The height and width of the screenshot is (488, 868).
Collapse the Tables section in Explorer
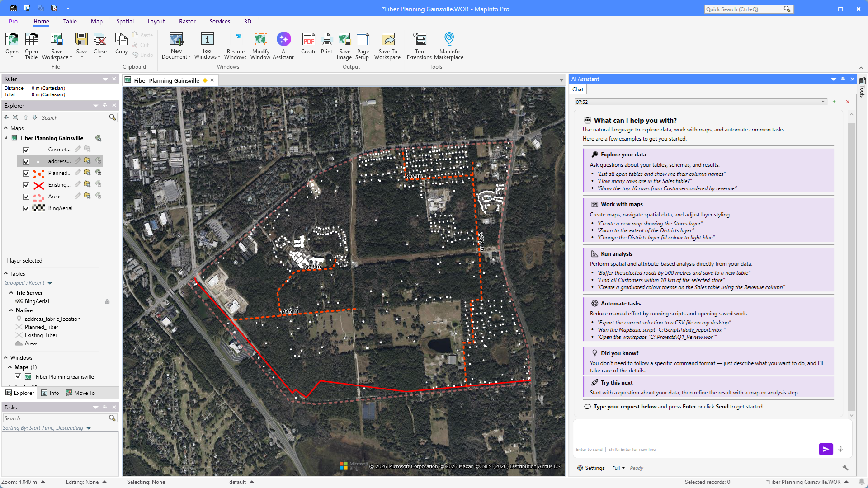tap(6, 273)
